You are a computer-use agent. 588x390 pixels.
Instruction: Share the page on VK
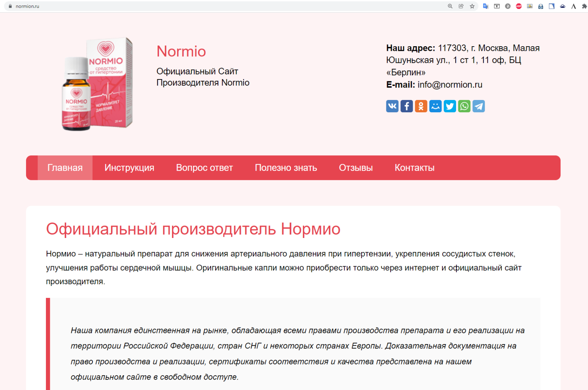click(x=392, y=106)
